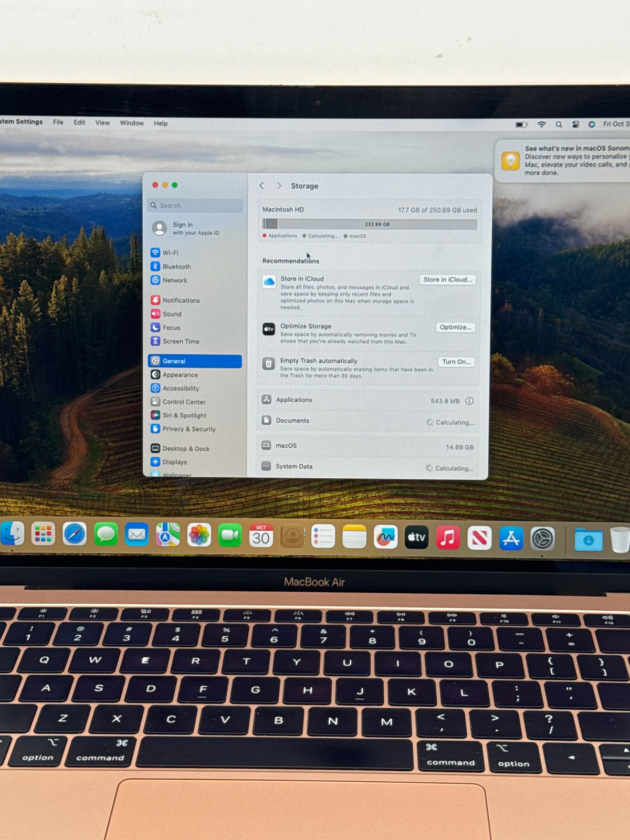630x840 pixels.
Task: Click the Wi-Fi icon in menu bar
Action: tap(541, 124)
